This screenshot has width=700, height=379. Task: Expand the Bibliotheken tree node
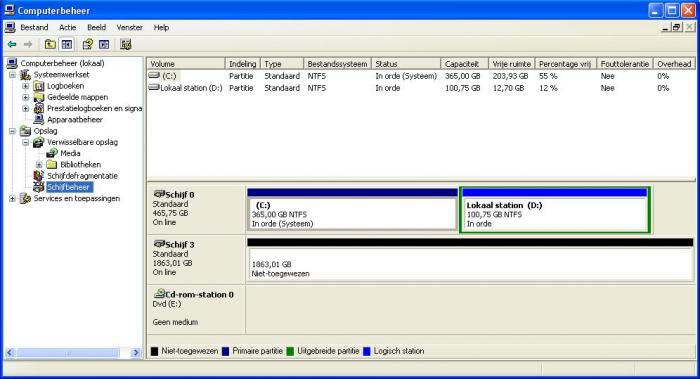click(x=39, y=164)
